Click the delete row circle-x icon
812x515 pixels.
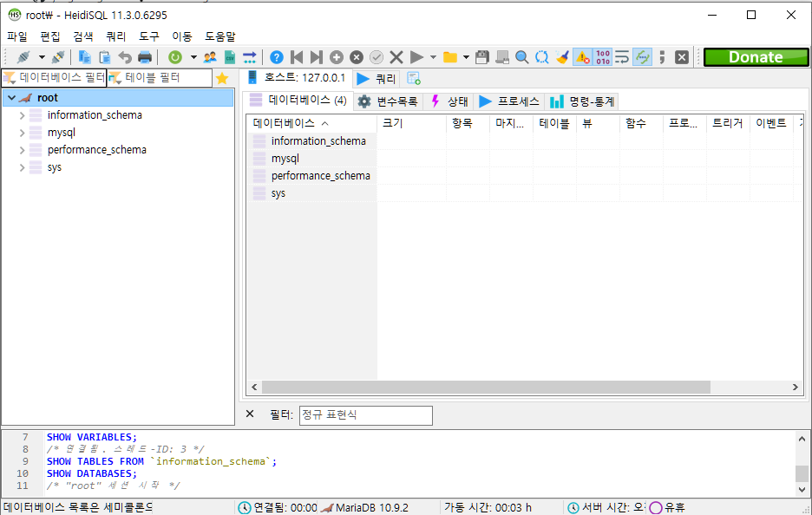click(357, 57)
